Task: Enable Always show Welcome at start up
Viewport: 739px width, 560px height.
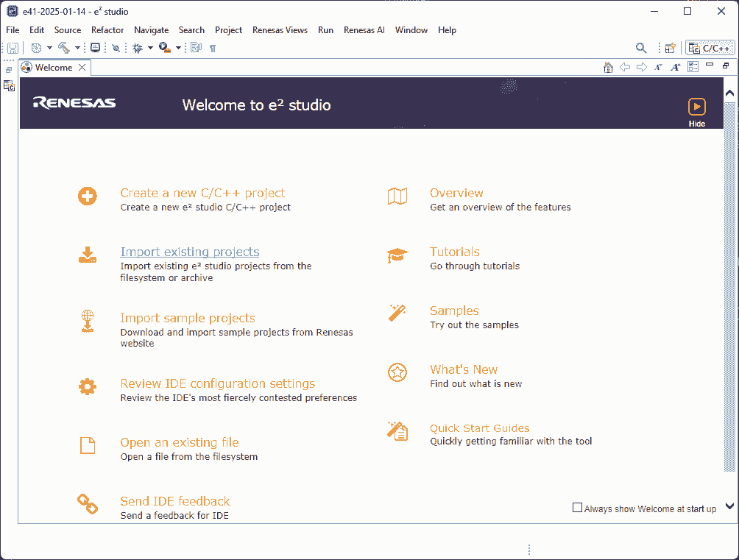Action: click(578, 508)
